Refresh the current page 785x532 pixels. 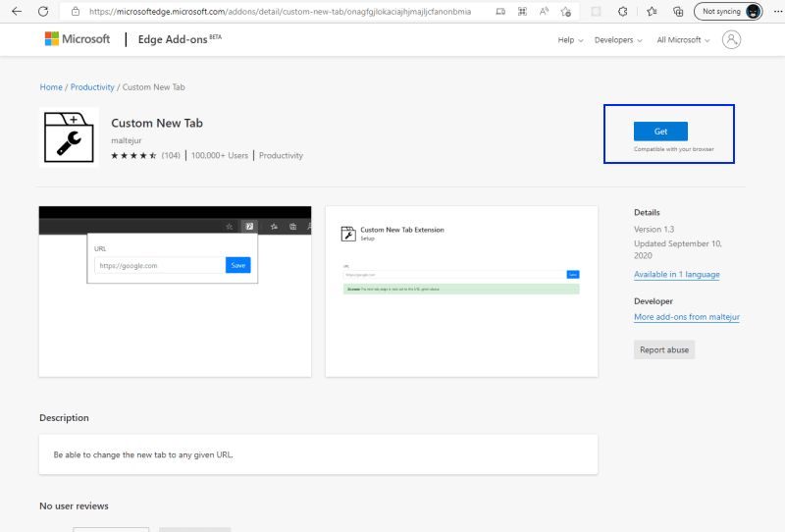(43, 11)
